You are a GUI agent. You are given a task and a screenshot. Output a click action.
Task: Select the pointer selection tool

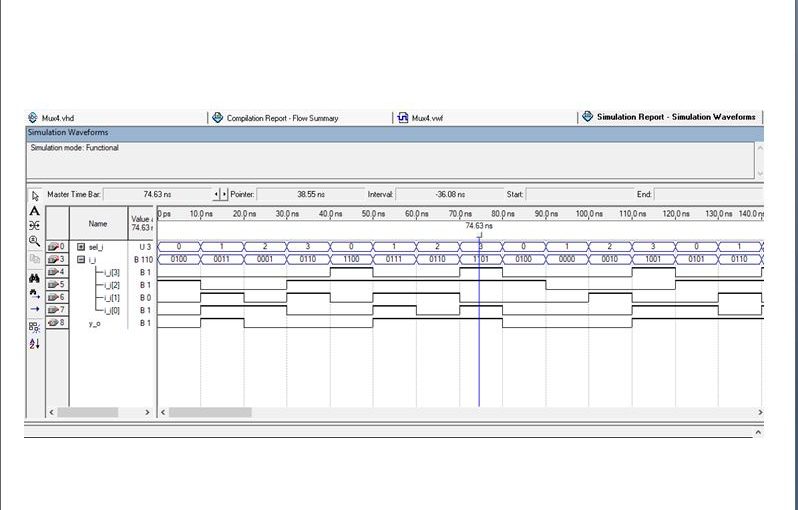(34, 195)
